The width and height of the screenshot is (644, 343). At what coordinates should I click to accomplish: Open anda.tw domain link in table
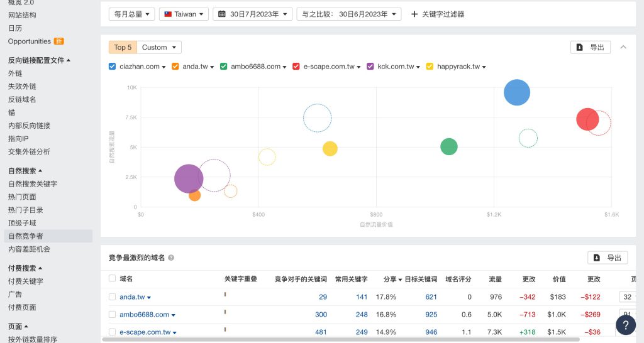pos(132,297)
